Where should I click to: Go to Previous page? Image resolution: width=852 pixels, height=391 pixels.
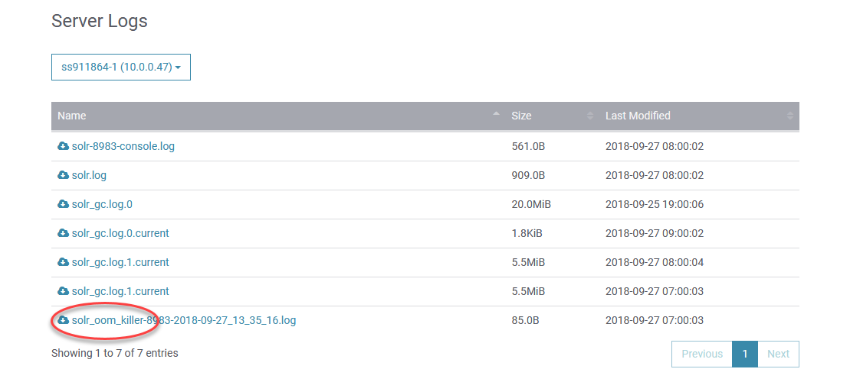coord(702,354)
